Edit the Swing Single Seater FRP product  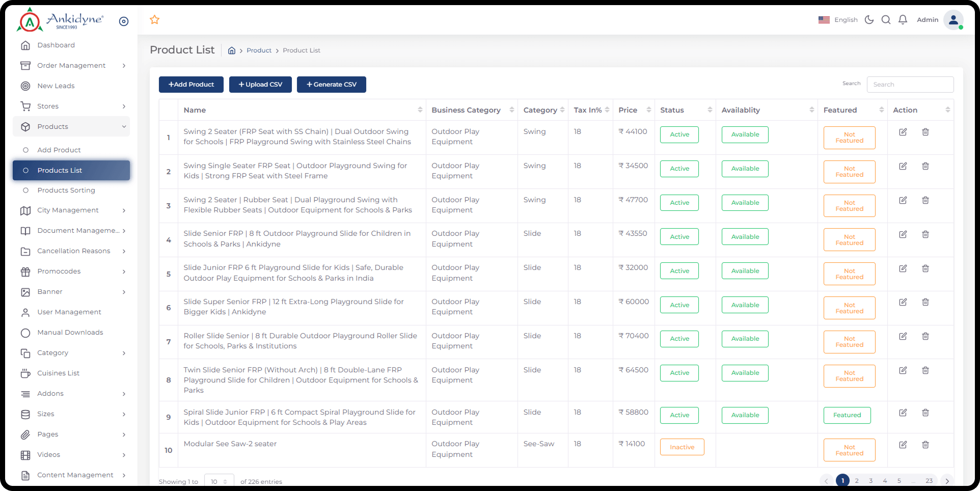[903, 166]
